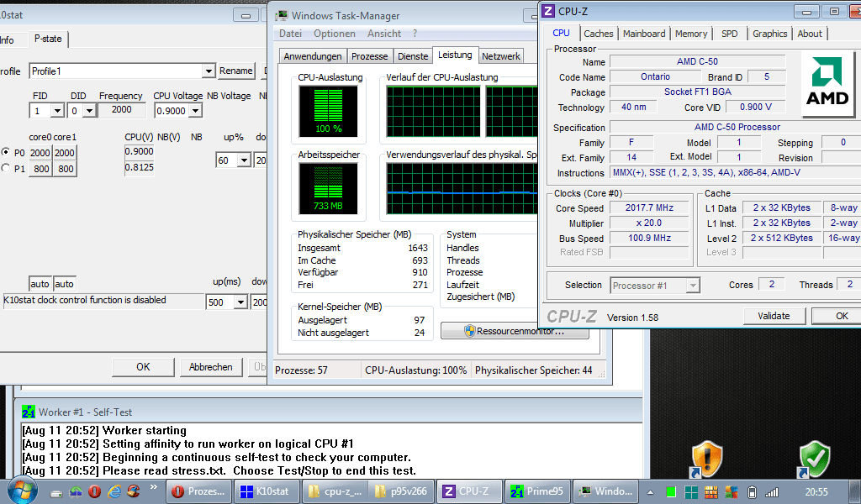Image resolution: width=861 pixels, height=504 pixels.
Task: Click Abbrechen in K10stat
Action: coord(210,367)
